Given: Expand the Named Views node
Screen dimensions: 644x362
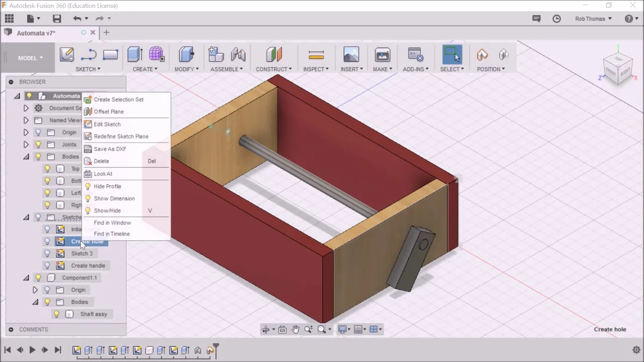Looking at the screenshot, I should point(26,120).
